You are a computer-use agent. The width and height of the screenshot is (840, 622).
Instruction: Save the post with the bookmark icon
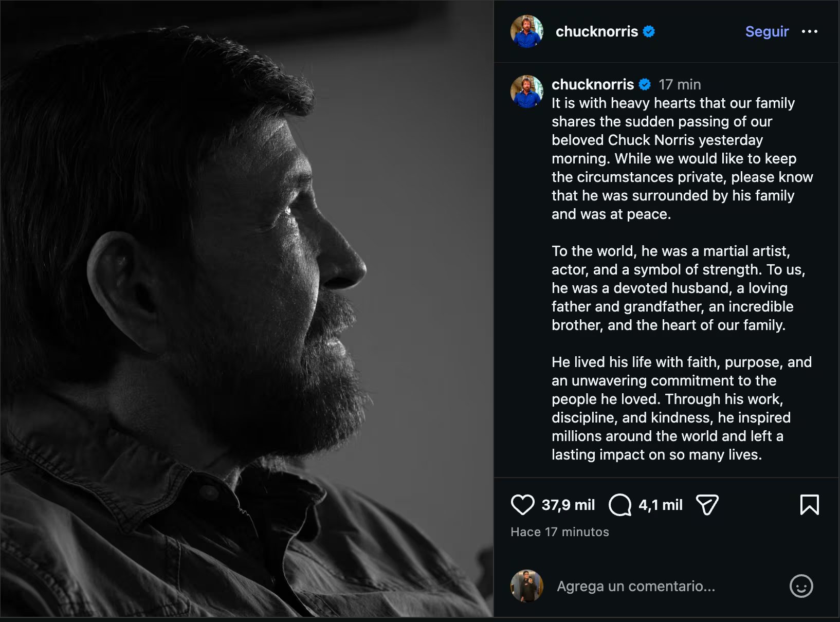click(810, 505)
